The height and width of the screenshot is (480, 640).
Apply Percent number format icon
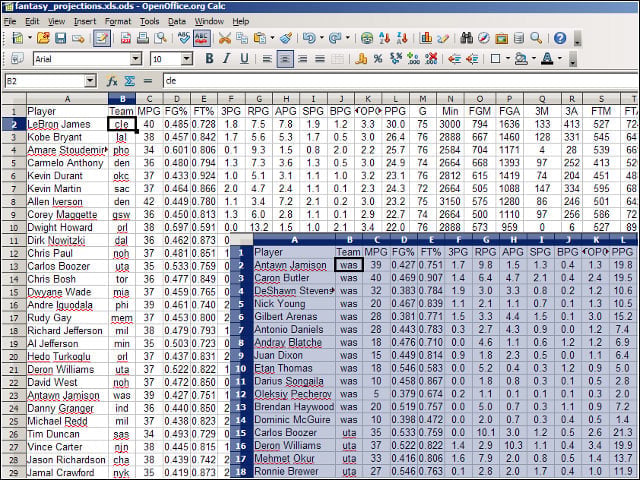[378, 59]
